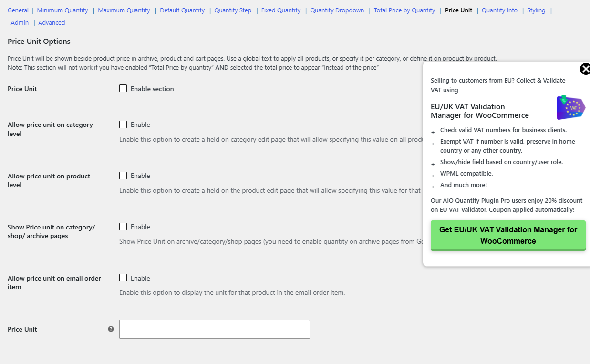Close the VAT promo popup
Screen dimensions: 590x364
click(x=585, y=69)
